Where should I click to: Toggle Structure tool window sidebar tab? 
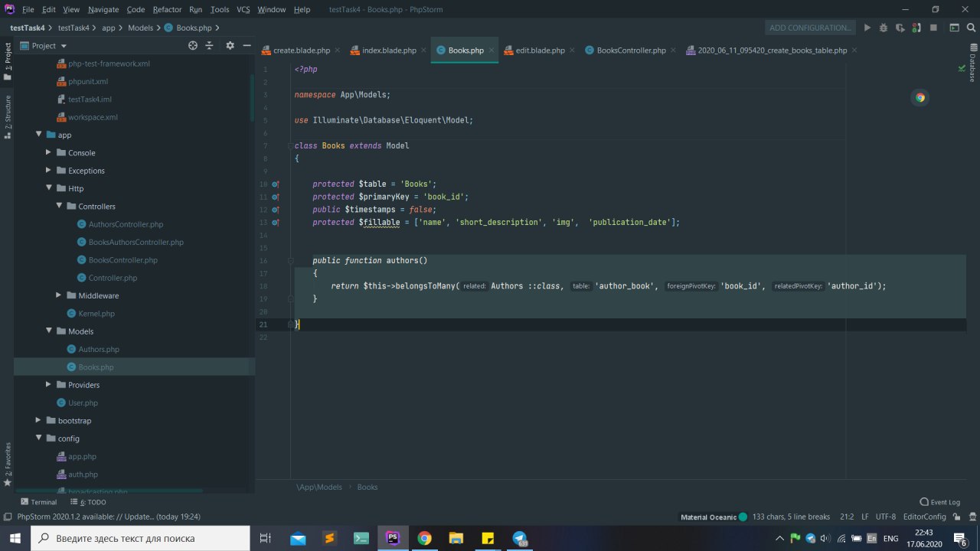click(7, 116)
